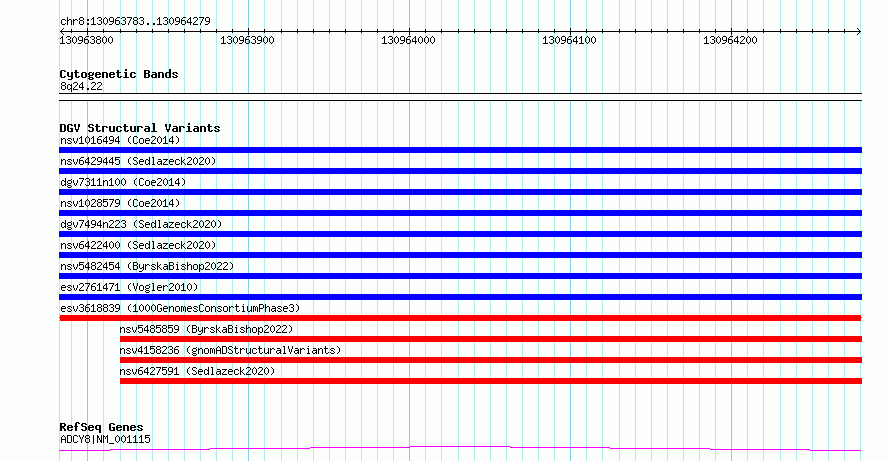Screen dimensions: 890x461
Task: Select the blue bar under dgv7311n100
Action: pyautogui.click(x=460, y=192)
